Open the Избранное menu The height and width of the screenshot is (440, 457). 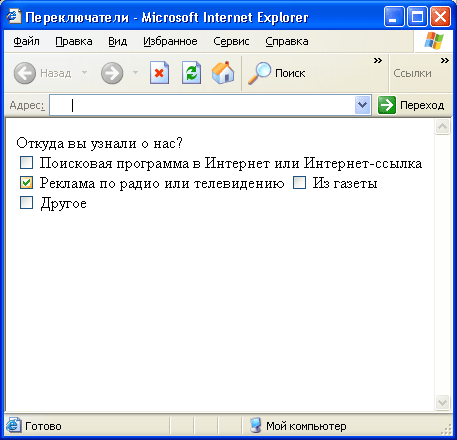170,41
